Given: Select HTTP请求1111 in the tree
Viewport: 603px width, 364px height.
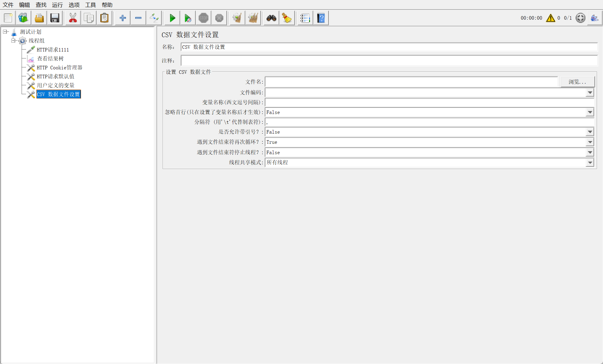Looking at the screenshot, I should (x=53, y=50).
